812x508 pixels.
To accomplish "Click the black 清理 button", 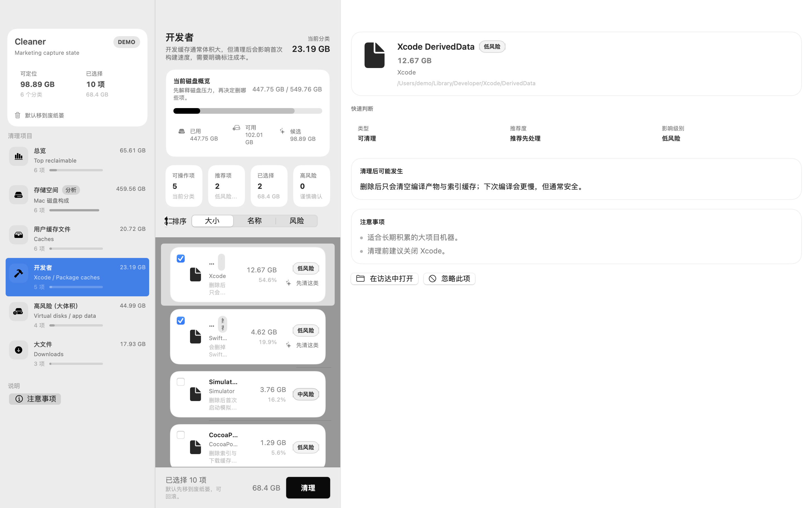I will pyautogui.click(x=308, y=487).
